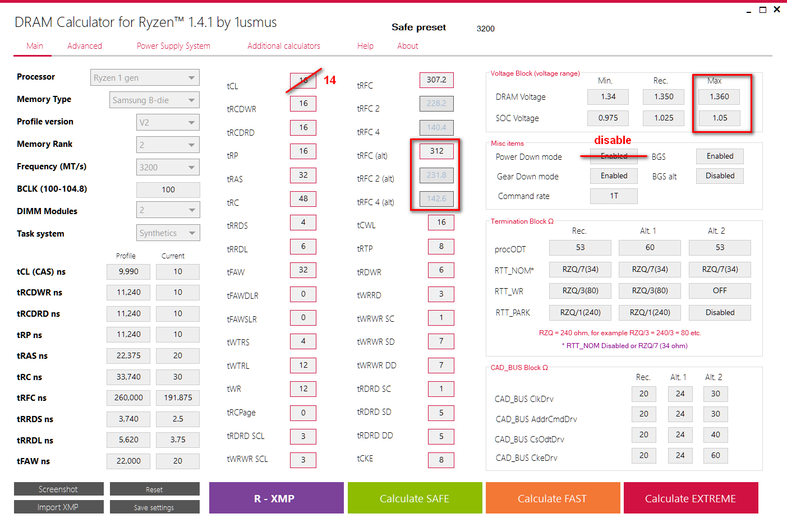Select the Help tab
The width and height of the screenshot is (787, 532).
pos(365,46)
